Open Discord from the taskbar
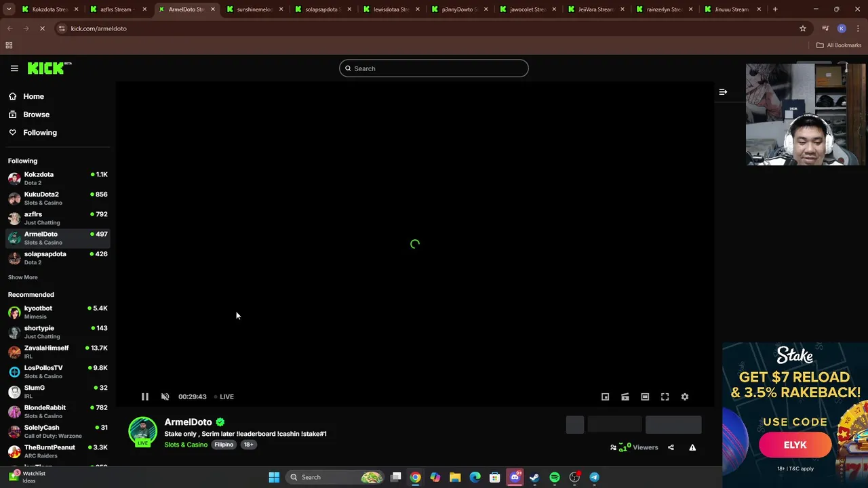Image resolution: width=868 pixels, height=488 pixels. pos(515,477)
